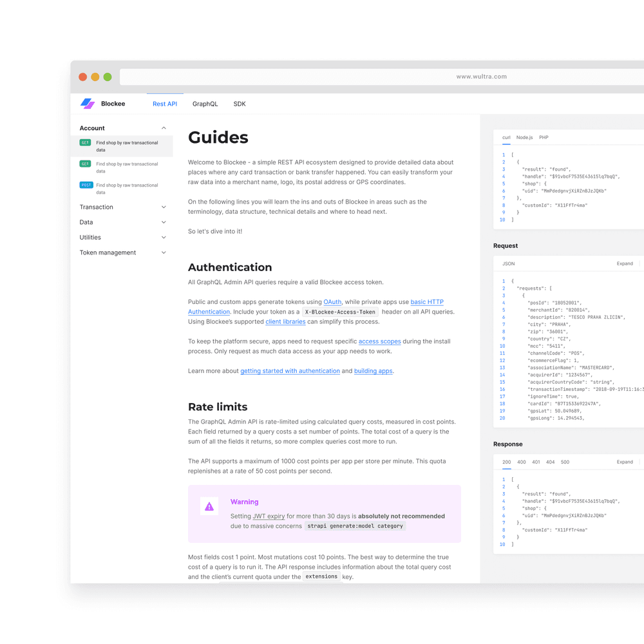Screen dimensions: 644x644
Task: Show the 404 response example
Action: (551, 462)
